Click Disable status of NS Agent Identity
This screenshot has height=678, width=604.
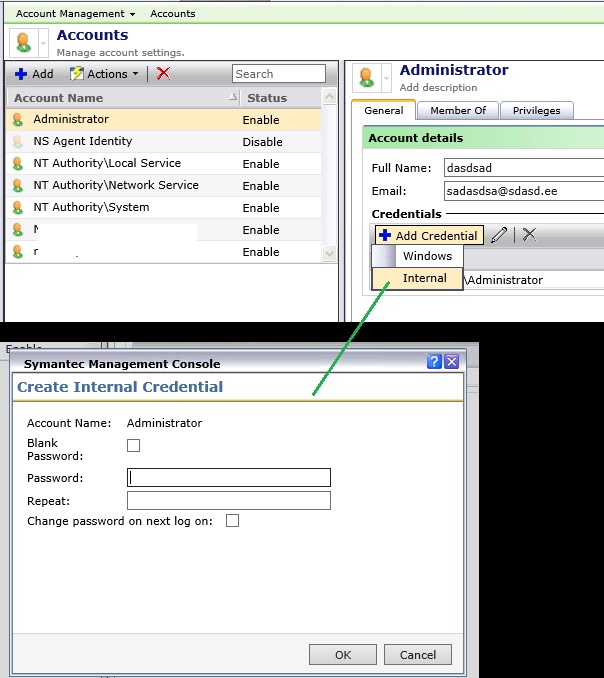262,142
